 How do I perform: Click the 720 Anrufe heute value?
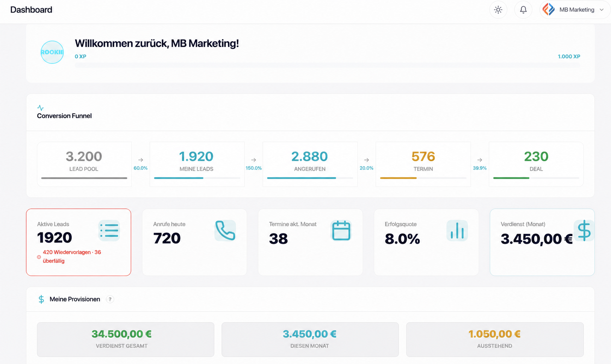(x=167, y=238)
